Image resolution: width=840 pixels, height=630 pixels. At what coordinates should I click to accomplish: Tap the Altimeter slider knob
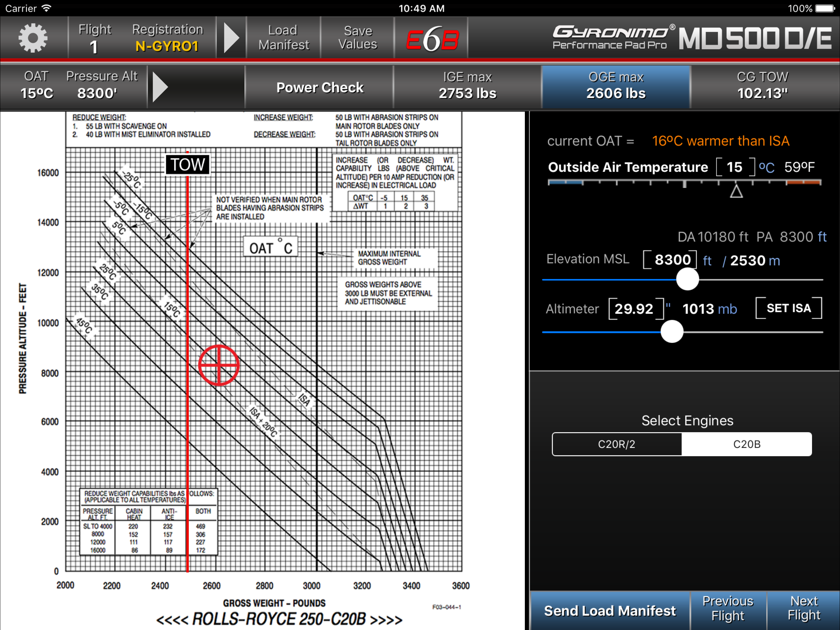672,332
